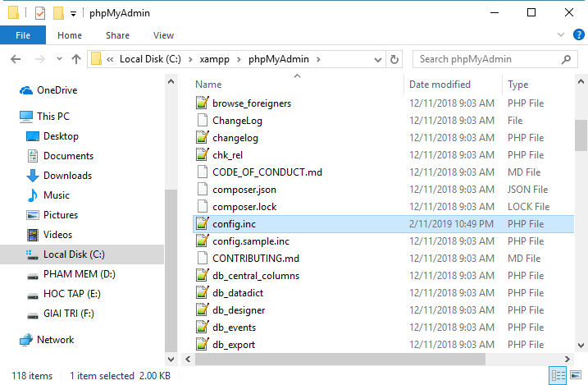
Task: Click the Back navigation arrow
Action: (16, 59)
